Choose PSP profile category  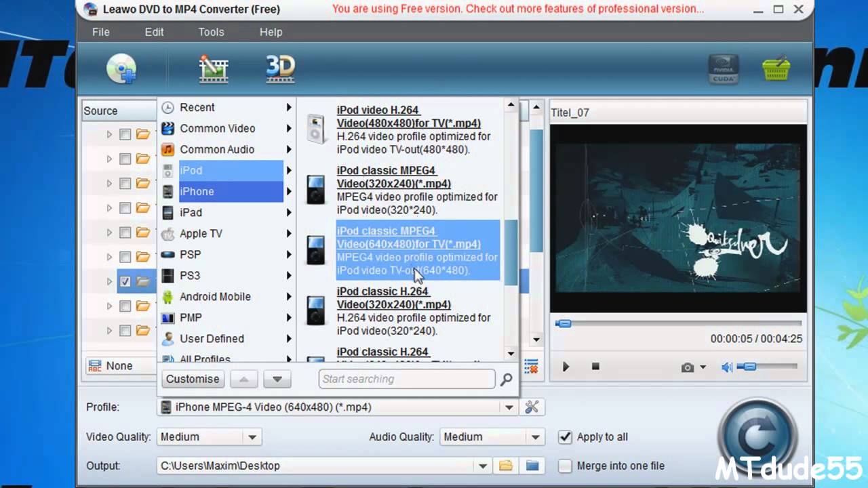(x=222, y=254)
